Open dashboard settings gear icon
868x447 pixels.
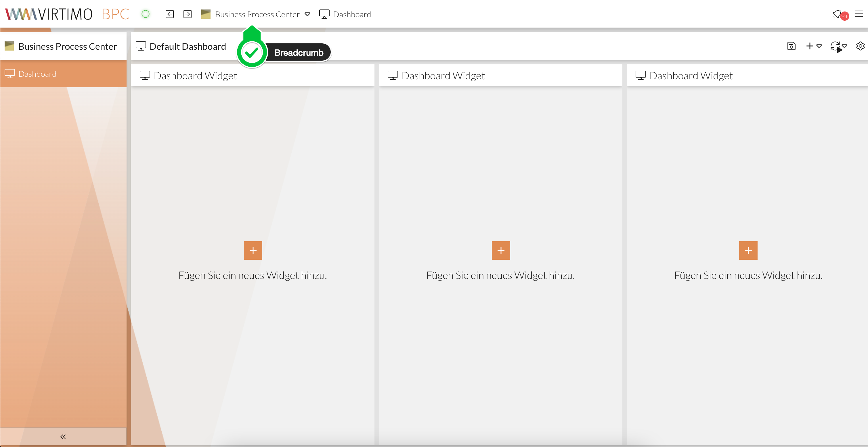[x=860, y=46]
